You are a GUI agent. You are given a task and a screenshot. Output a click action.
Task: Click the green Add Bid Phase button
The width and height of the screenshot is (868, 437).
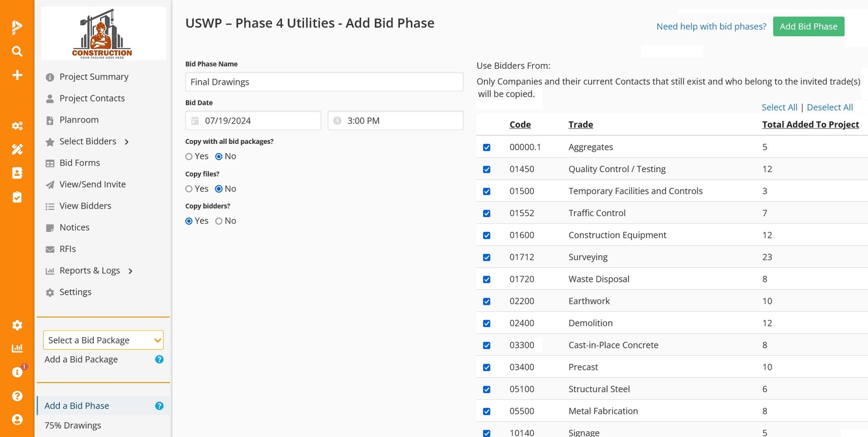(x=809, y=27)
